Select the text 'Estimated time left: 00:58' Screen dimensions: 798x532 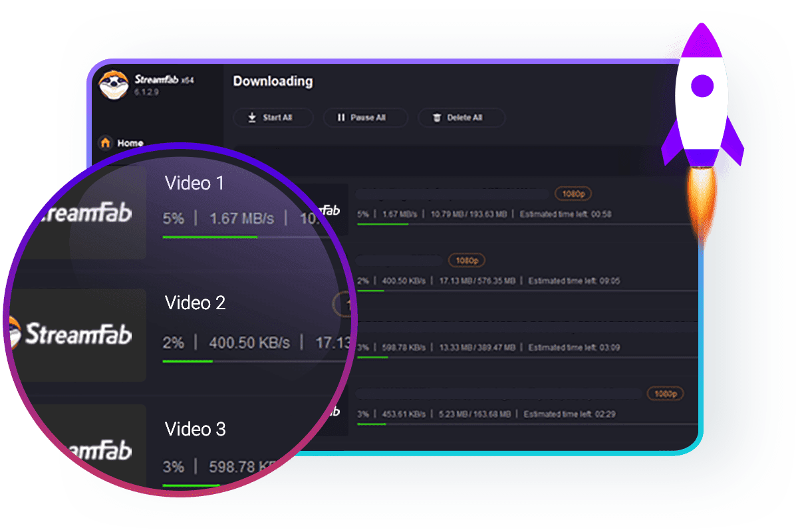click(x=565, y=214)
